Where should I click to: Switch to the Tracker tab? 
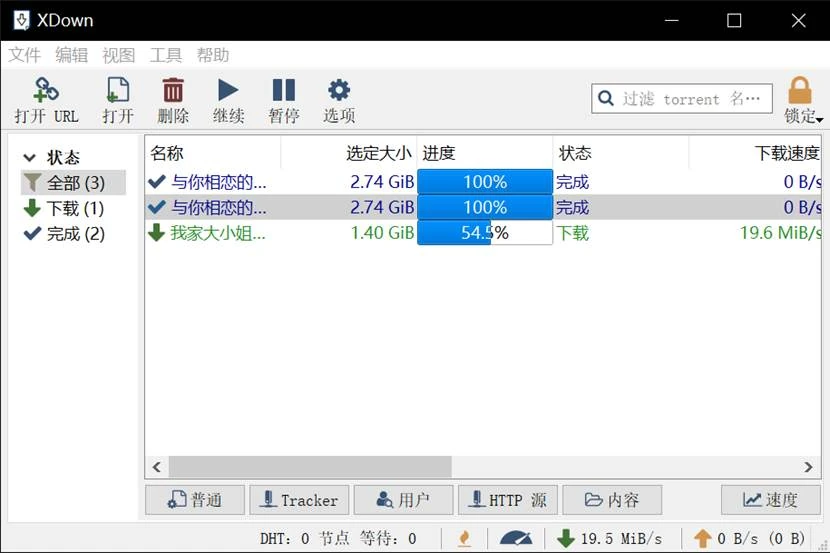[299, 500]
